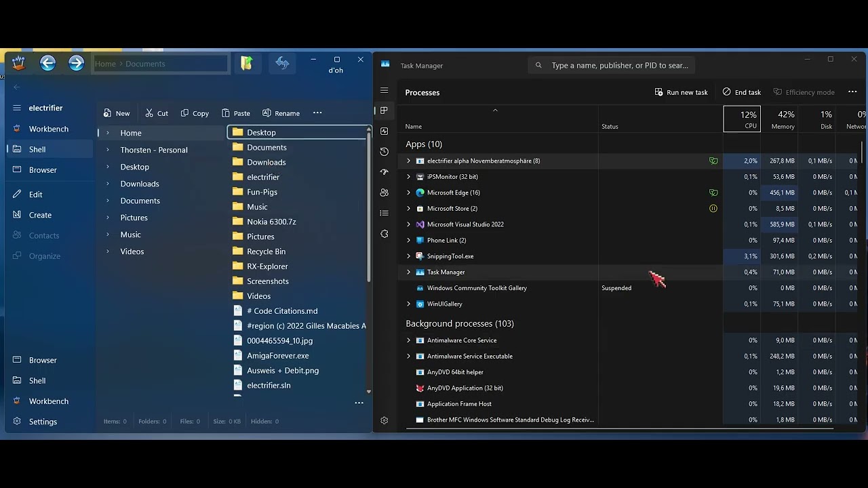Click the Home > Documents address bar
This screenshot has height=488, width=868.
(x=161, y=64)
